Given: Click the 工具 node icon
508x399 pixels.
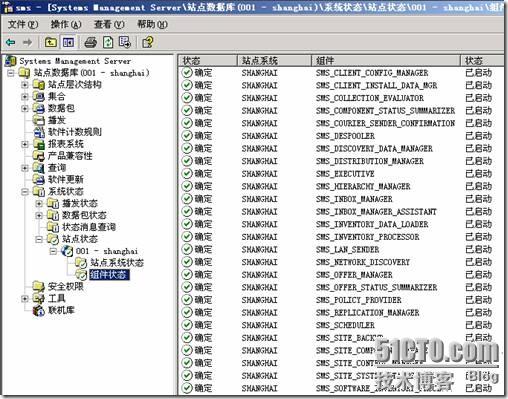Looking at the screenshot, I should tap(39, 298).
